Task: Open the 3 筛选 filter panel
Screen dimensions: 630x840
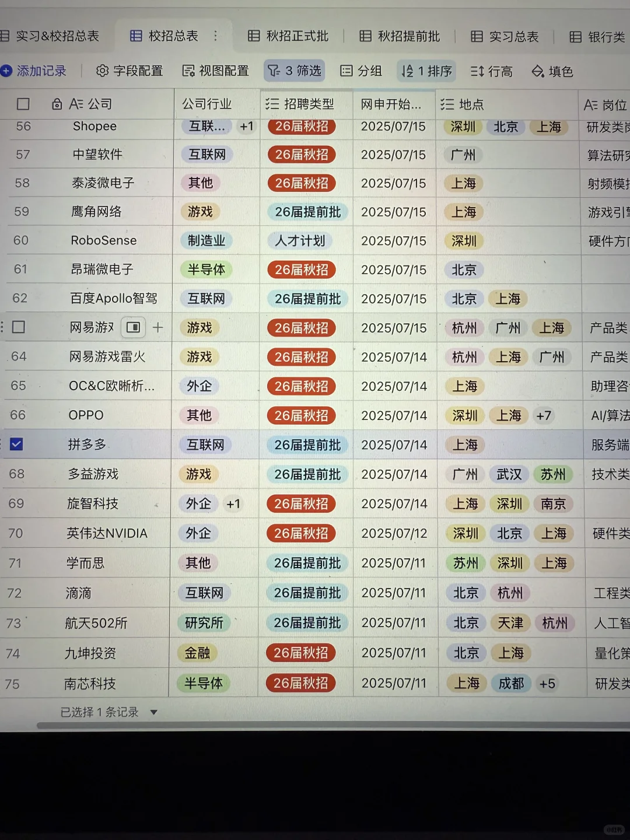Action: point(294,71)
